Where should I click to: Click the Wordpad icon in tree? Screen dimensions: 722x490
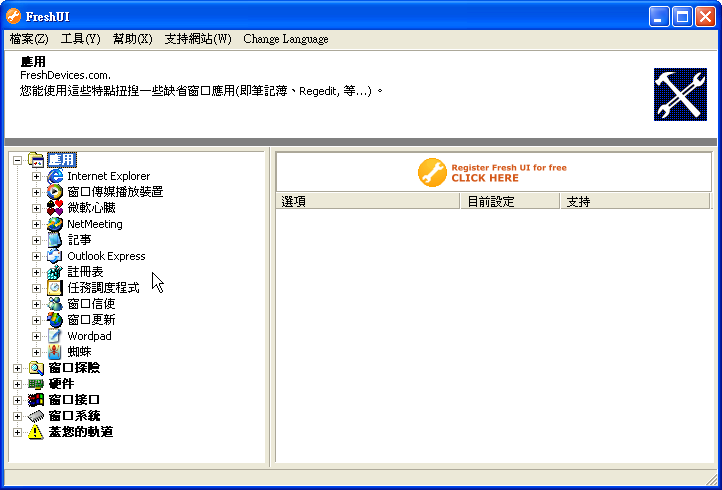click(x=55, y=336)
